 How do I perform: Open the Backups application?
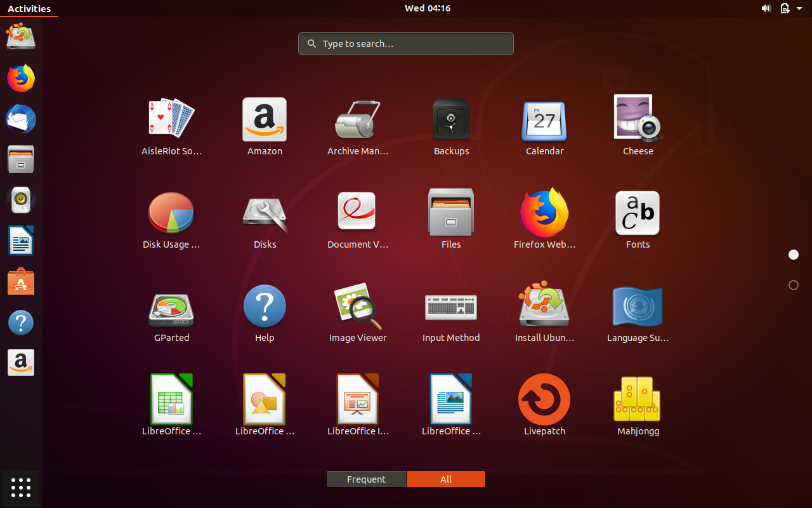(x=451, y=119)
